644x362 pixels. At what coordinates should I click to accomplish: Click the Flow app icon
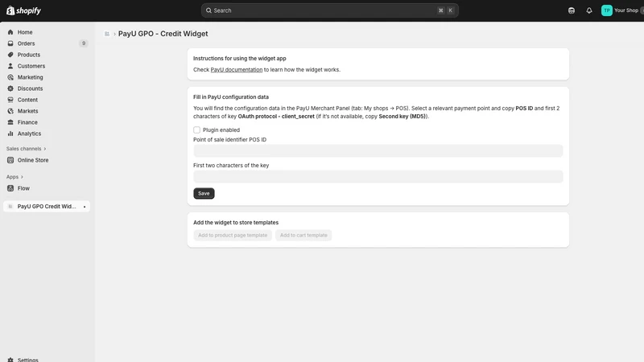coord(10,188)
